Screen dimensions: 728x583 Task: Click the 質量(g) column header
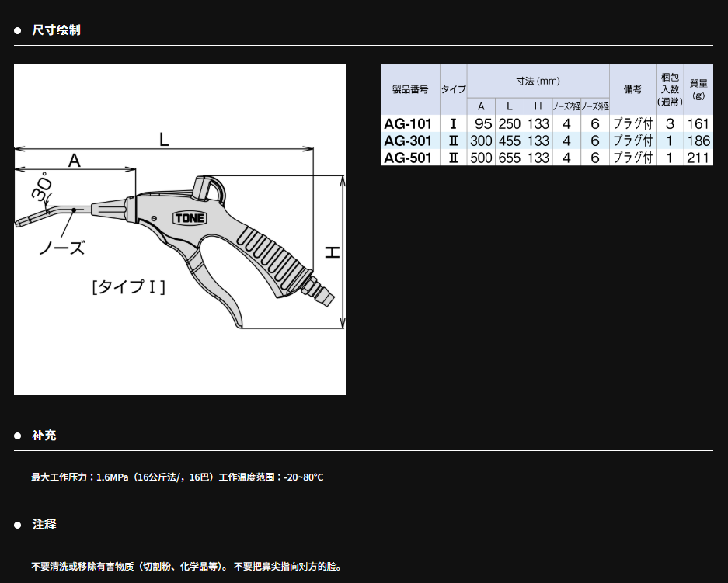pos(697,88)
